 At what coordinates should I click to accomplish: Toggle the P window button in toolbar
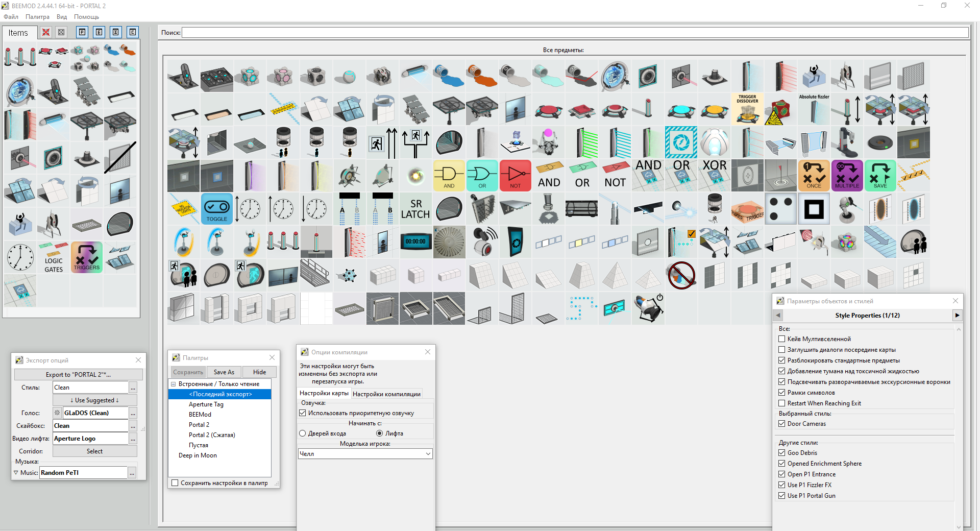pos(82,32)
